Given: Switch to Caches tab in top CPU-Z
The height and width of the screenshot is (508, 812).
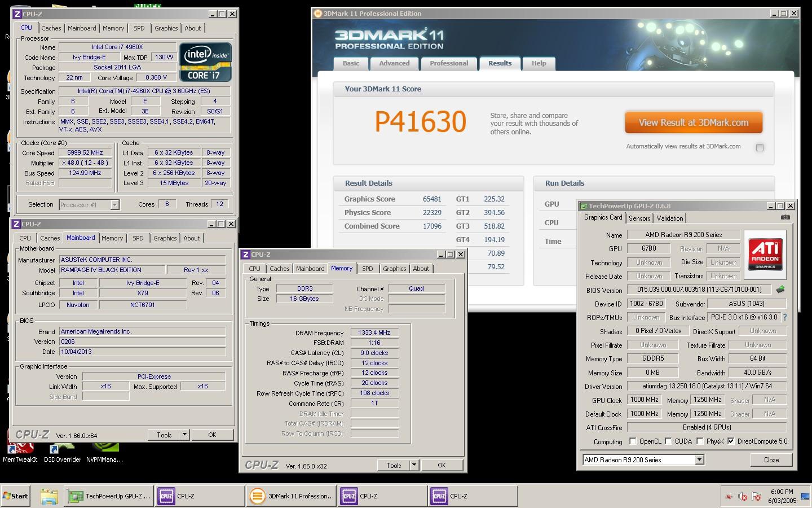Looking at the screenshot, I should [51, 28].
